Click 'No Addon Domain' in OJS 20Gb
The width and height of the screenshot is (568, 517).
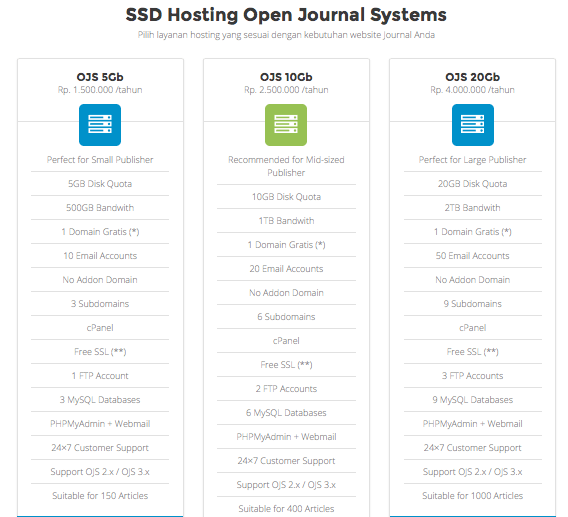(473, 280)
